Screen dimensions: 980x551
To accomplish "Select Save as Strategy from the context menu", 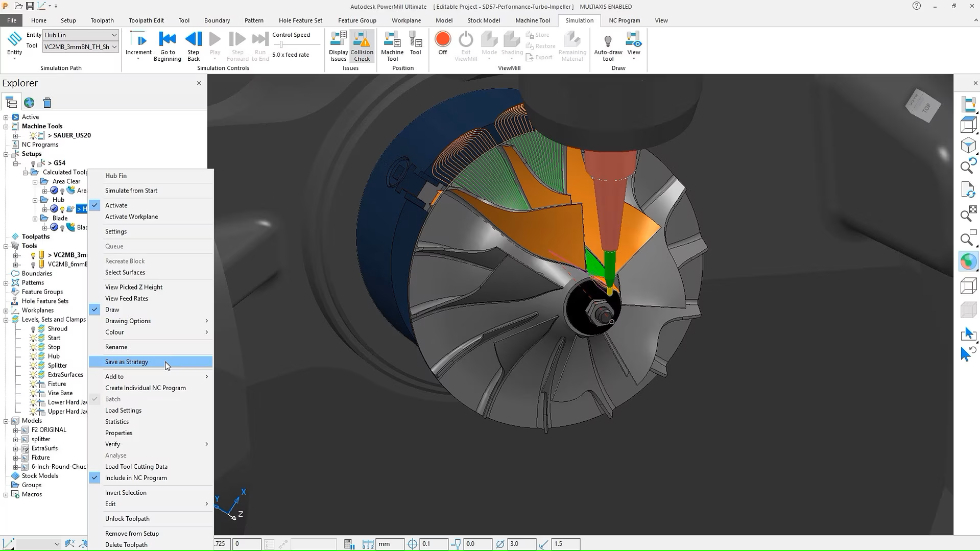I will (127, 362).
